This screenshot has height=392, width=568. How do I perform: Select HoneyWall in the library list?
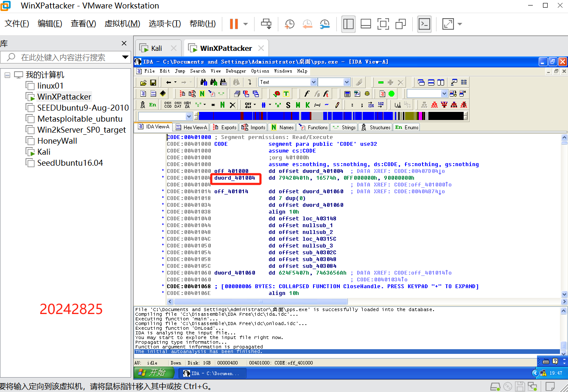[57, 141]
